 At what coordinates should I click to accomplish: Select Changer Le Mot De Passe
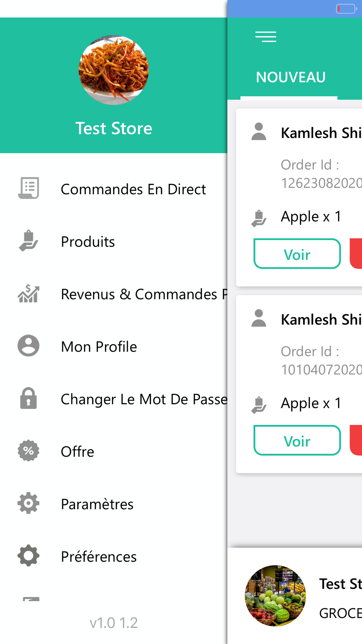click(114, 399)
